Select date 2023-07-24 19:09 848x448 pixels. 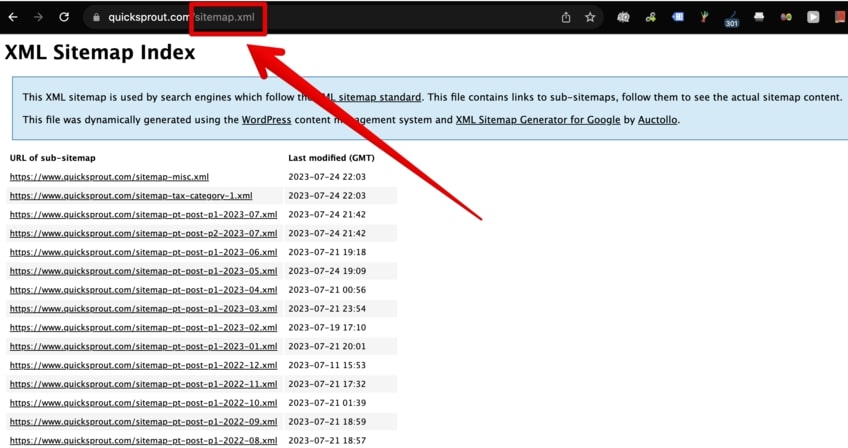(327, 271)
